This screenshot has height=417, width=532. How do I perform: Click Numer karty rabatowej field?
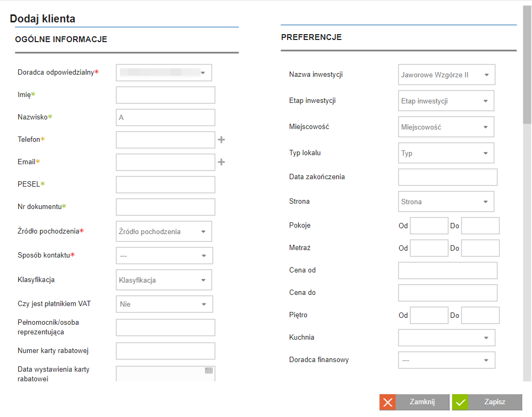pos(165,351)
